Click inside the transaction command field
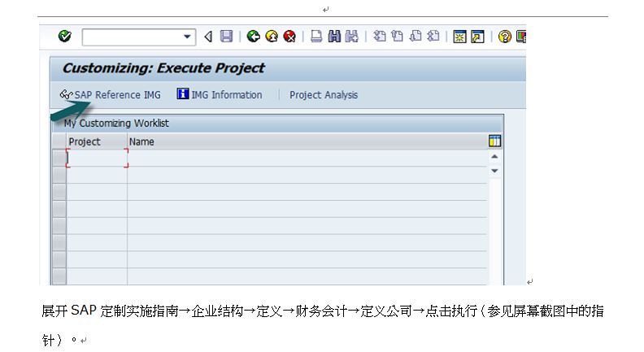Viewport: 644px width, 352px height. click(133, 37)
